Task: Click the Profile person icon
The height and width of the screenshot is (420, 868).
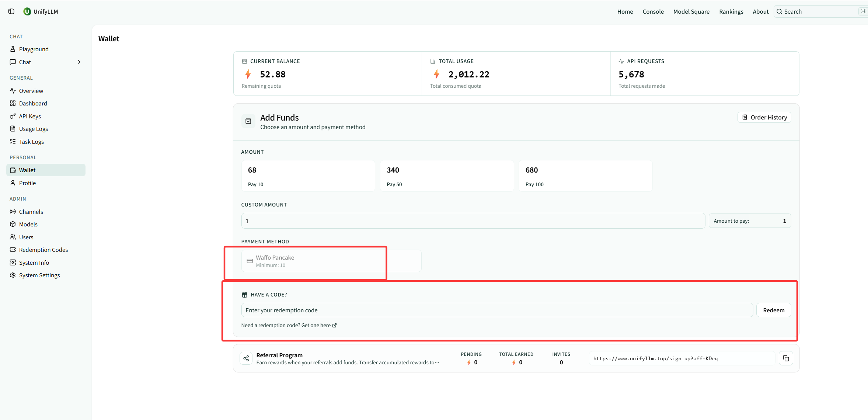Action: click(x=13, y=183)
